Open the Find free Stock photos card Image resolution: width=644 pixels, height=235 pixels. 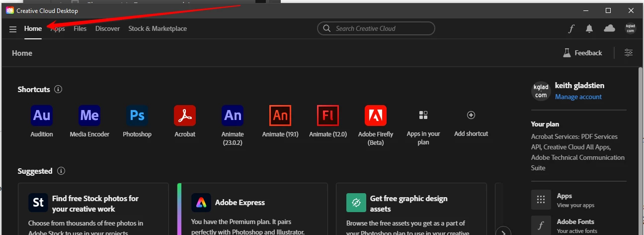[x=93, y=209]
